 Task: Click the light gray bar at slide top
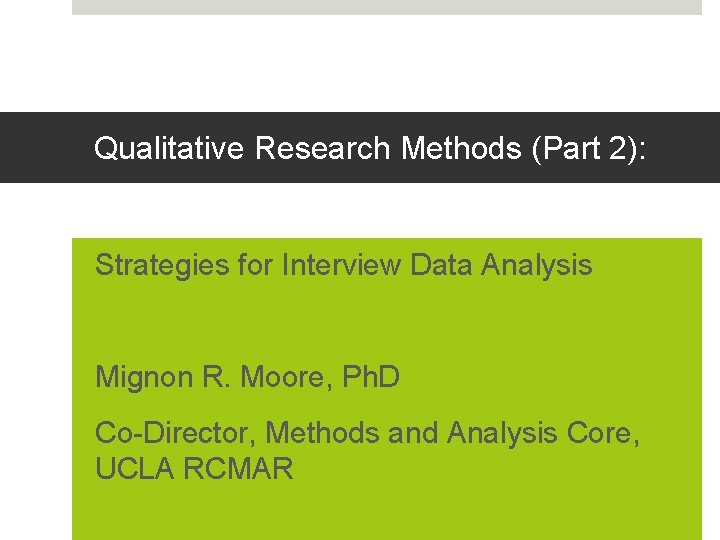[387, 7]
